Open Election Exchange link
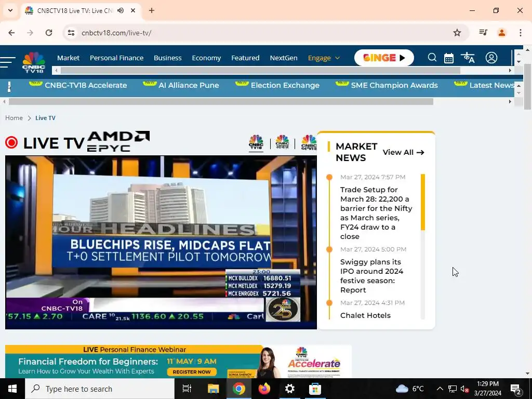The image size is (532, 399). coord(285,85)
